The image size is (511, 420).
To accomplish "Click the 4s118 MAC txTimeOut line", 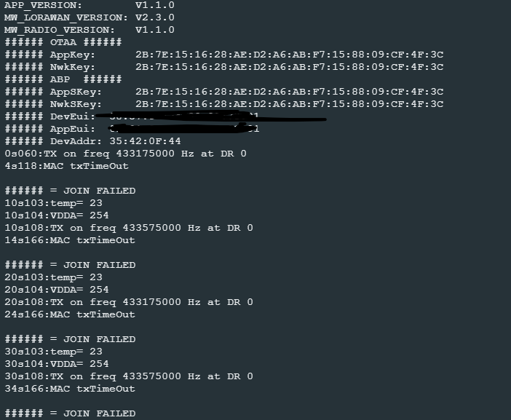I will 66,166.
